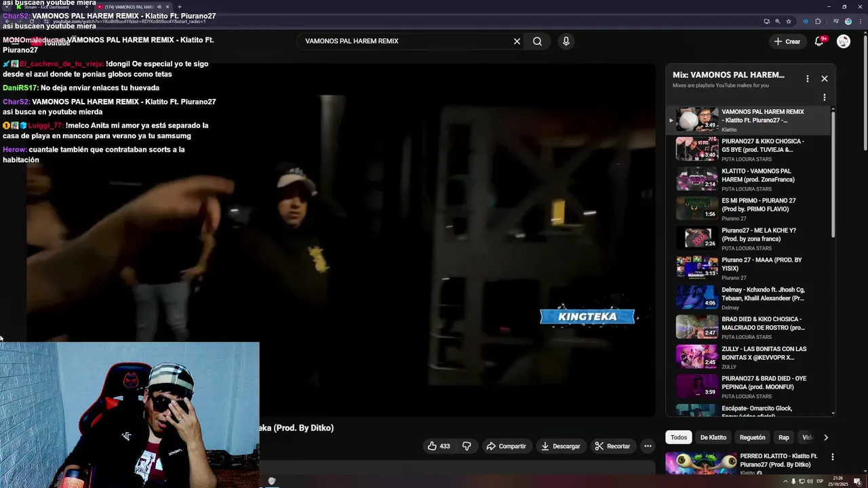Viewport: 868px width, 488px height.
Task: Play Piurano 27 - MAAA playlist item
Action: tap(748, 268)
